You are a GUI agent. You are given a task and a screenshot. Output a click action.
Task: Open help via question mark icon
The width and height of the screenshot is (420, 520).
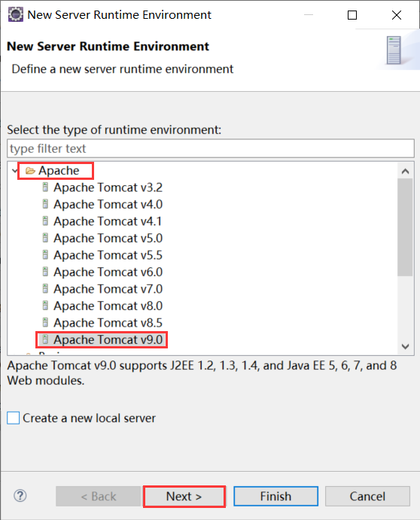20,496
